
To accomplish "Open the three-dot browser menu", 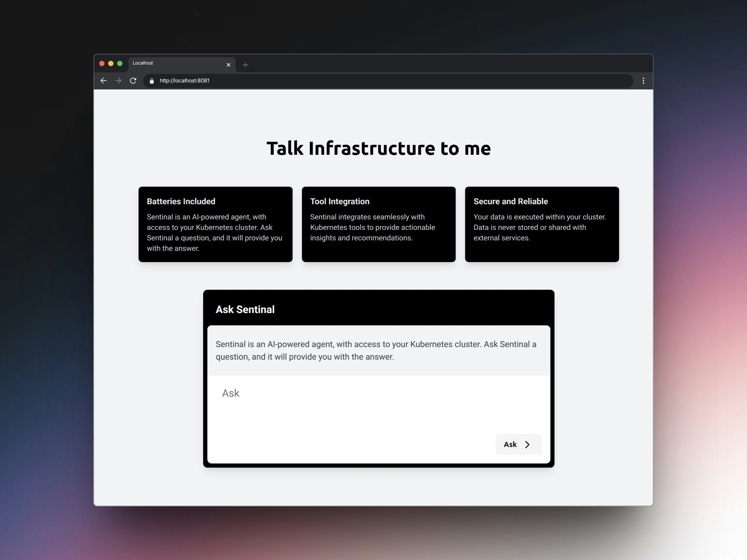I will tap(643, 80).
